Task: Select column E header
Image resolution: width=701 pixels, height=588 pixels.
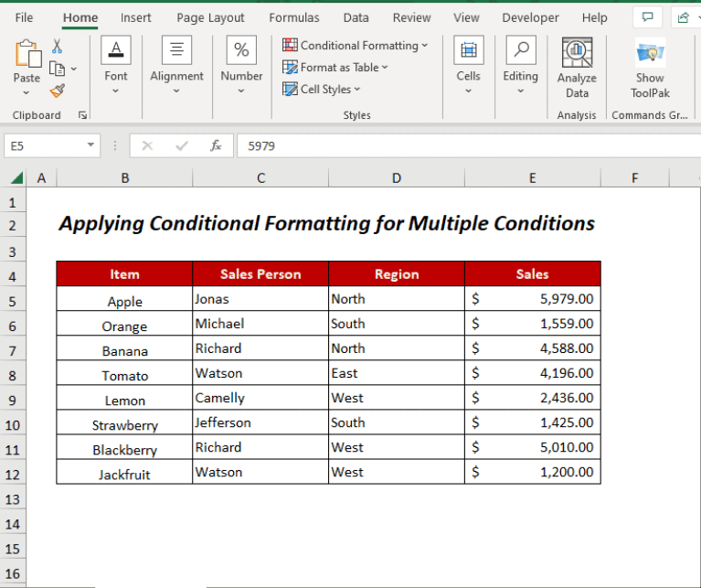Action: coord(533,178)
